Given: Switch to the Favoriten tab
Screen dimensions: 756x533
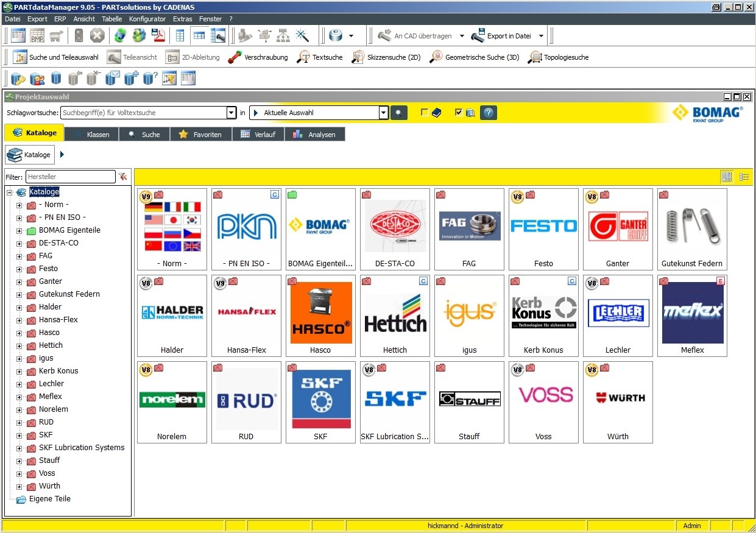Looking at the screenshot, I should 200,134.
